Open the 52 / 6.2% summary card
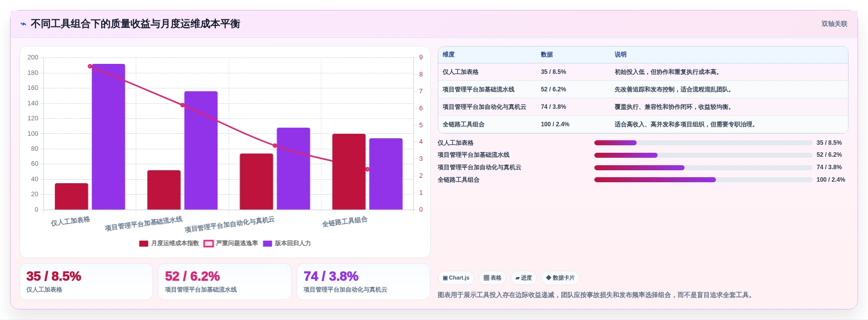Image resolution: width=868 pixels, height=320 pixels. pyautogui.click(x=225, y=282)
